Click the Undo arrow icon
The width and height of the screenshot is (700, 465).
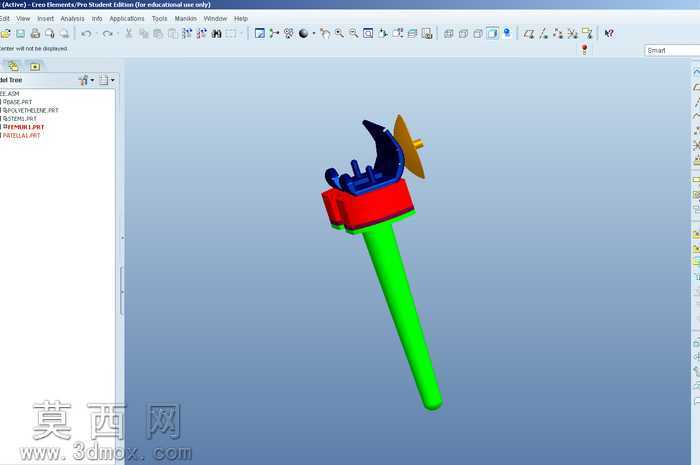87,33
